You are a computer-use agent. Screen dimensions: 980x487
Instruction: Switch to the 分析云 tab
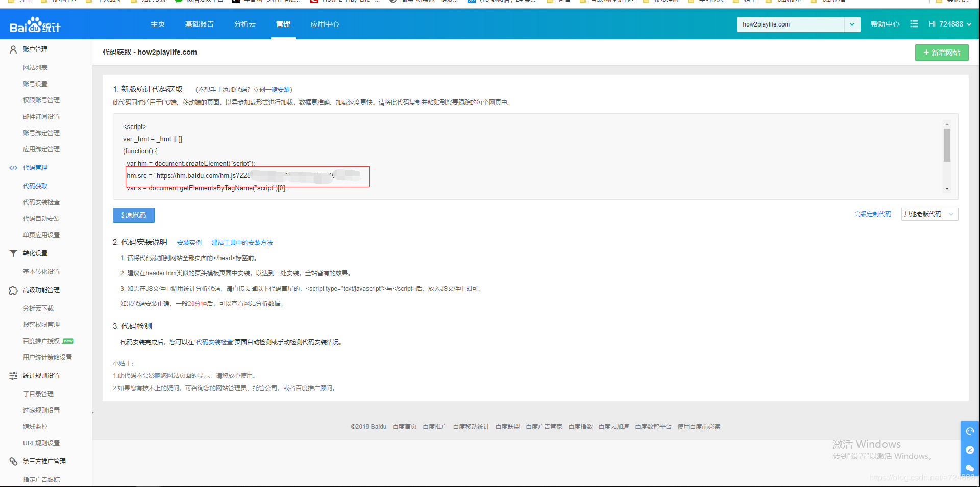(245, 24)
